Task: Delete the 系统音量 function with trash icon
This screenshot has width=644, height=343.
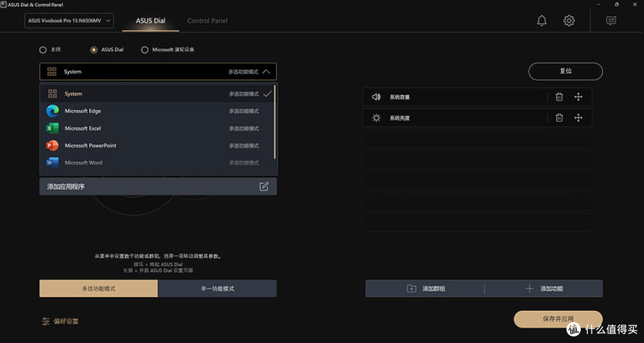Action: [x=559, y=97]
